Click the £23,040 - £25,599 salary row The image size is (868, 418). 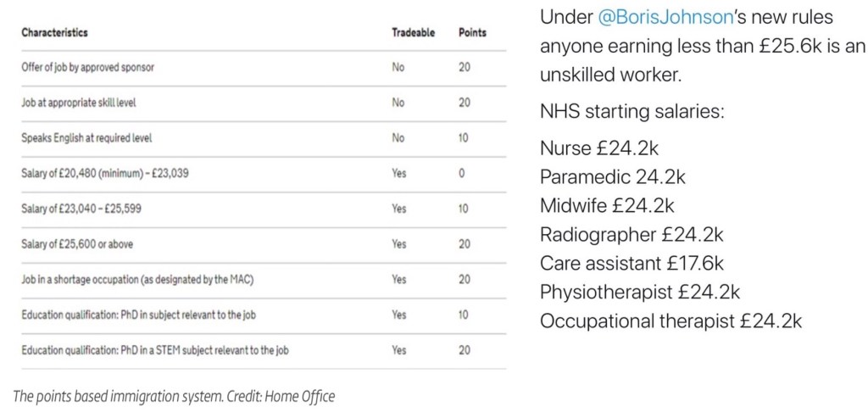(x=83, y=209)
